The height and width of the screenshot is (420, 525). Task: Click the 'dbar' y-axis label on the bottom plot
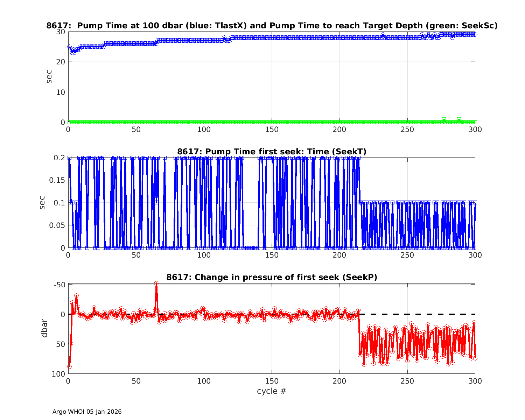(x=44, y=328)
